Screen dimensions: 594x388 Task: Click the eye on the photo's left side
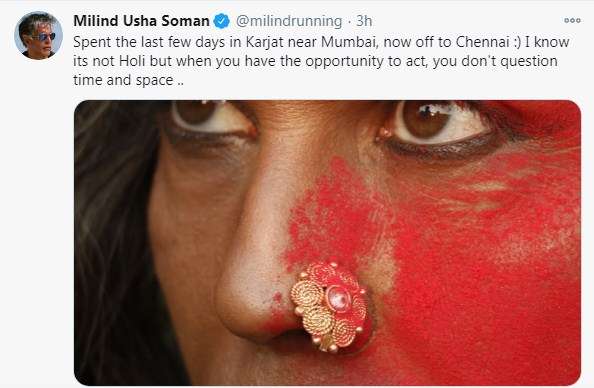click(x=210, y=117)
